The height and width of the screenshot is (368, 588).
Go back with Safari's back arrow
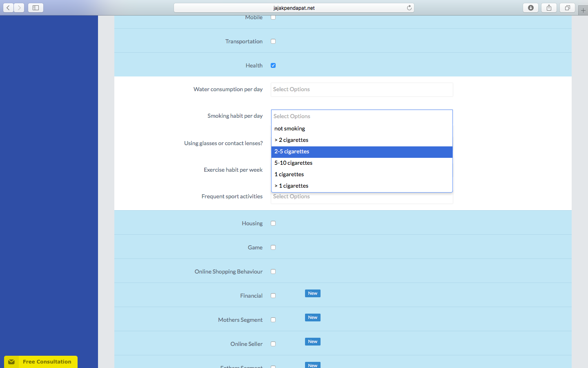tap(8, 8)
